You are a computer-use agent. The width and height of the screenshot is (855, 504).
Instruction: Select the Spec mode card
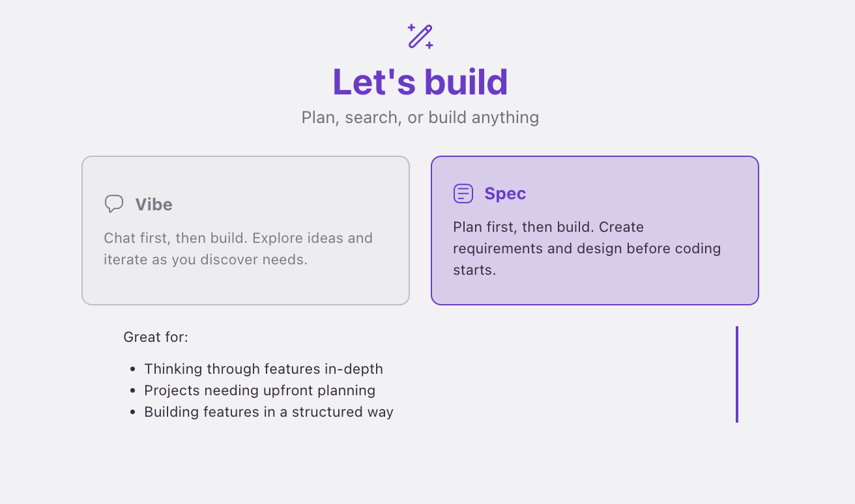[595, 231]
